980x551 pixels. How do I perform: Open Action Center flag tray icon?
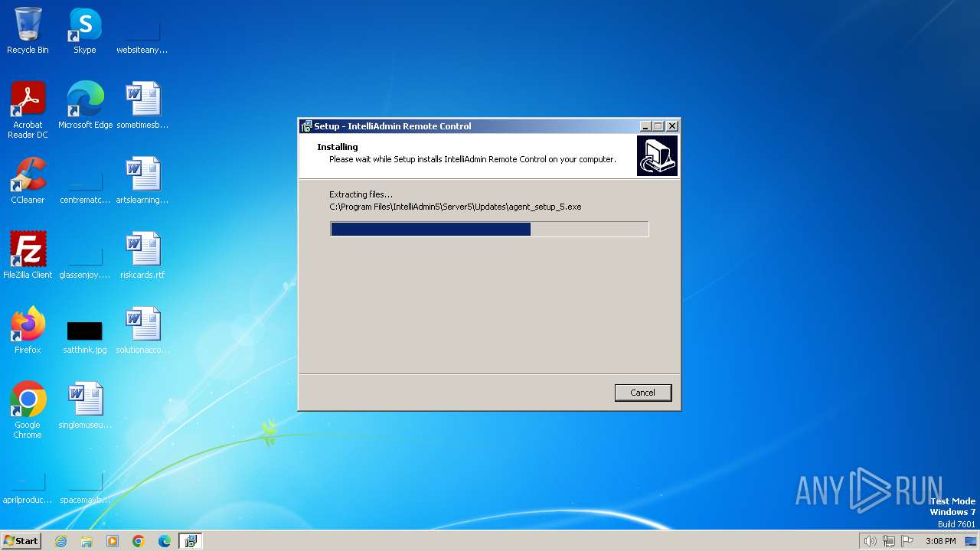(x=907, y=541)
